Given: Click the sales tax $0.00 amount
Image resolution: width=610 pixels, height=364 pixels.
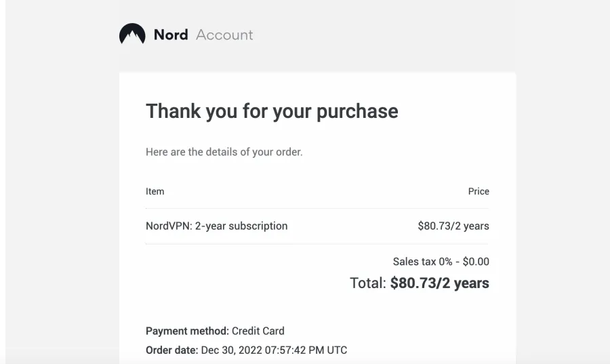Looking at the screenshot, I should click(476, 262).
